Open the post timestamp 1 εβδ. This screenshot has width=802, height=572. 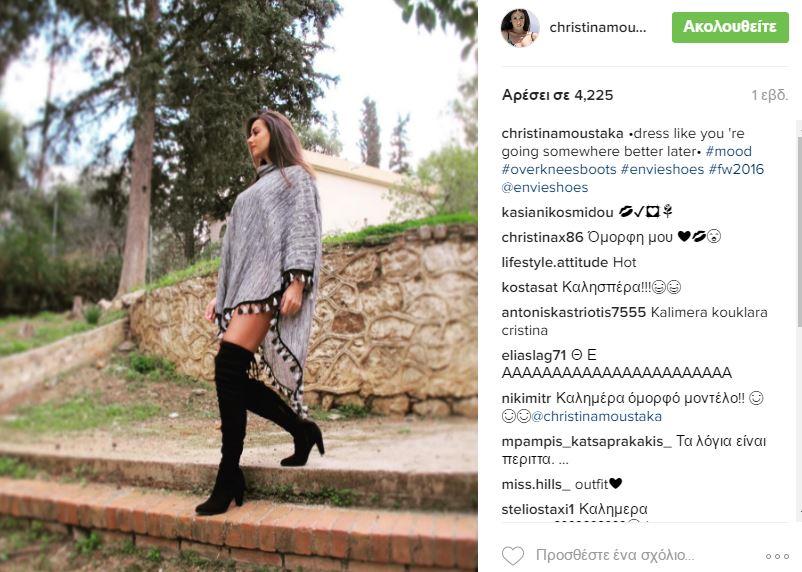click(x=769, y=95)
